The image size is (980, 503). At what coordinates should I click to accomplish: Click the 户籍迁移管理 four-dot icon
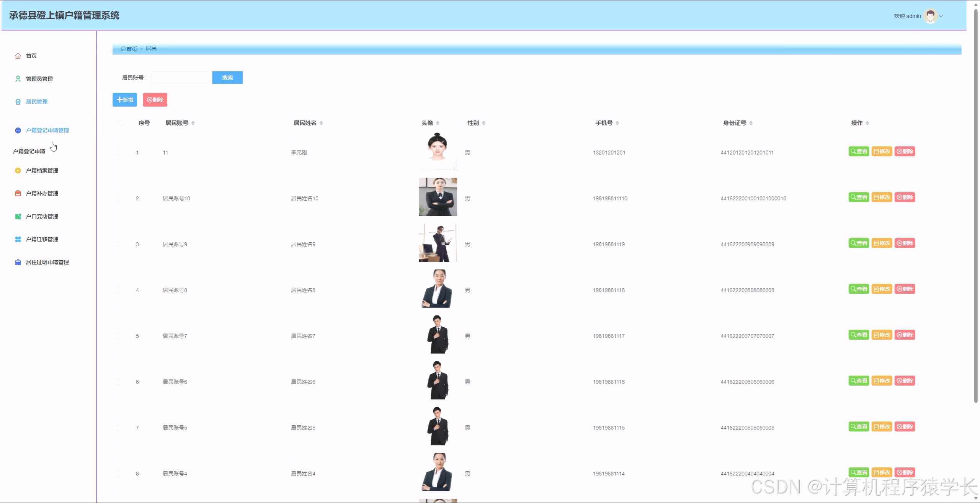[x=18, y=240]
